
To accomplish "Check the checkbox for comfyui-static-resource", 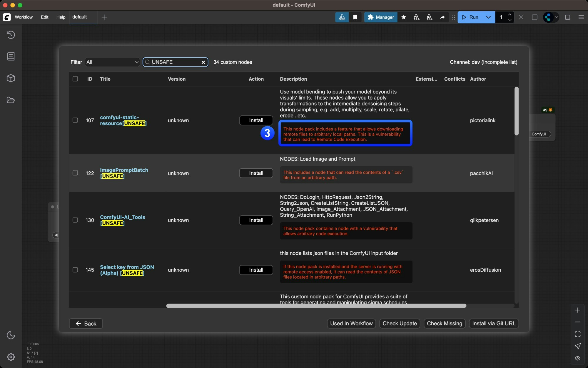I will [75, 120].
